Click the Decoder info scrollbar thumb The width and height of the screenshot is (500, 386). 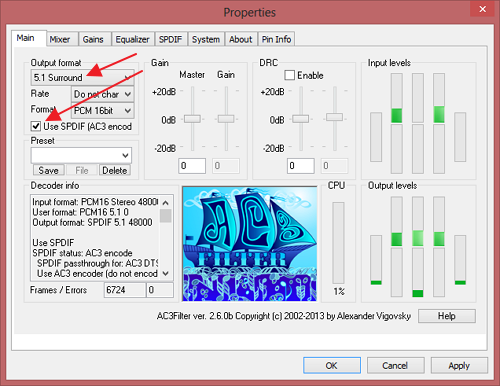click(x=166, y=216)
